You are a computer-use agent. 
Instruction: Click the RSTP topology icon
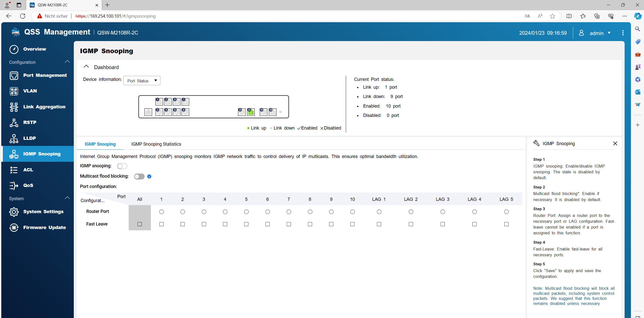click(x=14, y=122)
